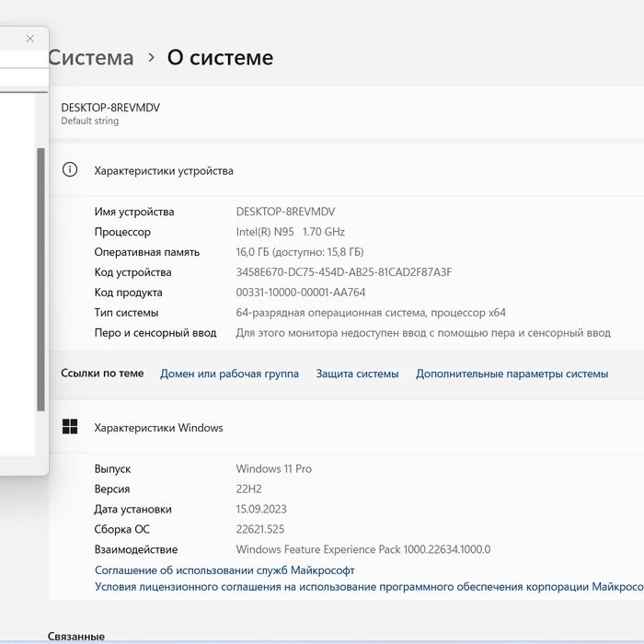Select 64-разрядная операционная система value

pyautogui.click(x=371, y=313)
